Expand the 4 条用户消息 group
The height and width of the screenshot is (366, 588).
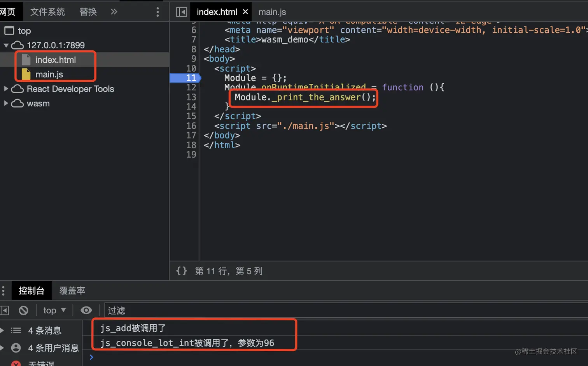(x=2, y=348)
